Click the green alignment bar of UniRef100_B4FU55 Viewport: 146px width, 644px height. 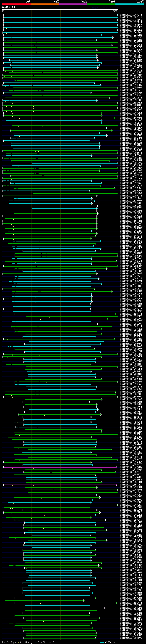pyautogui.click(x=61, y=48)
